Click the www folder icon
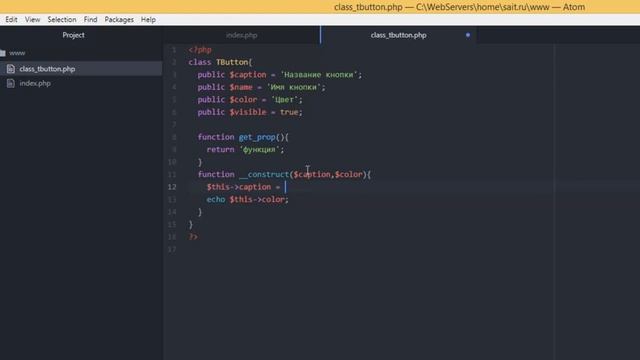640x360 pixels. 3,53
